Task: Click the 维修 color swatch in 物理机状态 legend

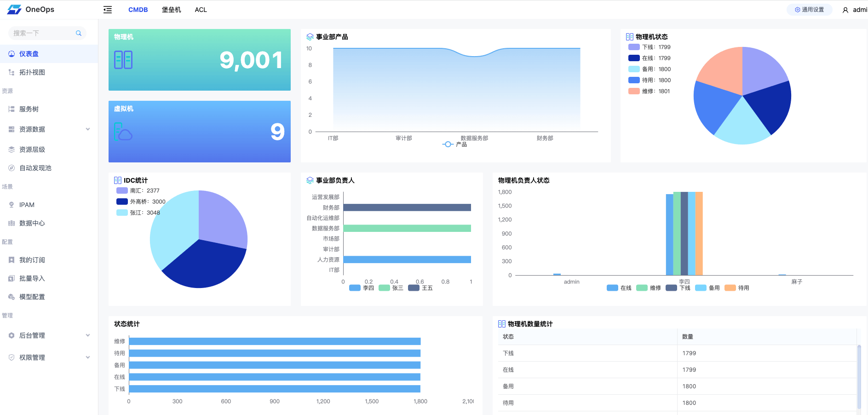Action: 634,91
